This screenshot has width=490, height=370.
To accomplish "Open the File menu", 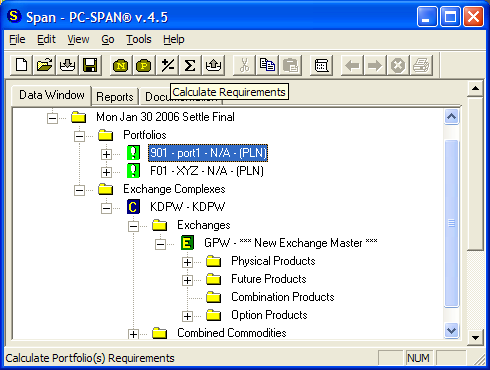I will click(17, 39).
